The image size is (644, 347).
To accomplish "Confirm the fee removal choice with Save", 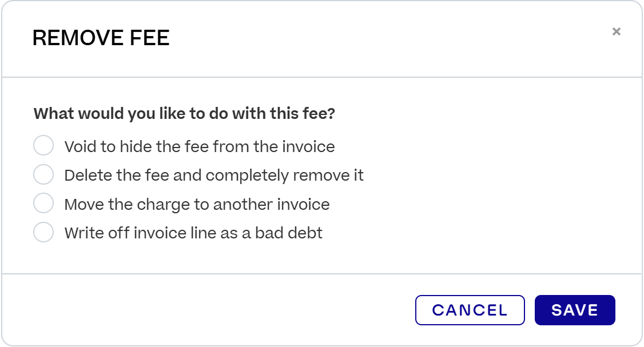I will point(574,310).
